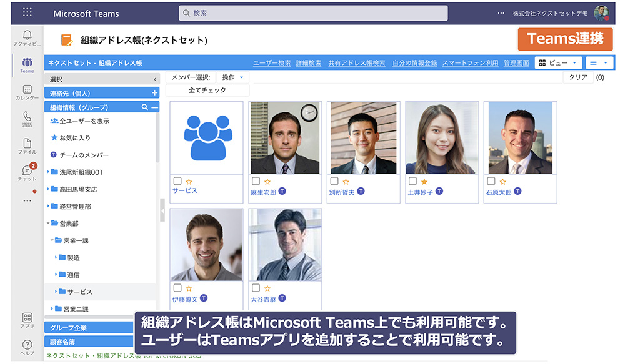Click the Teams badge beside 伊藤博文
Screen dimensions: 625x364
tap(204, 298)
